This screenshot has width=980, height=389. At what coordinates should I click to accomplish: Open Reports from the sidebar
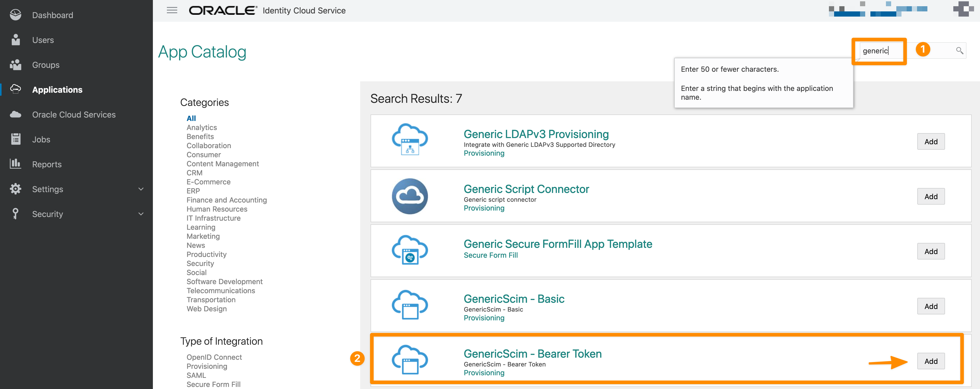pos(47,164)
